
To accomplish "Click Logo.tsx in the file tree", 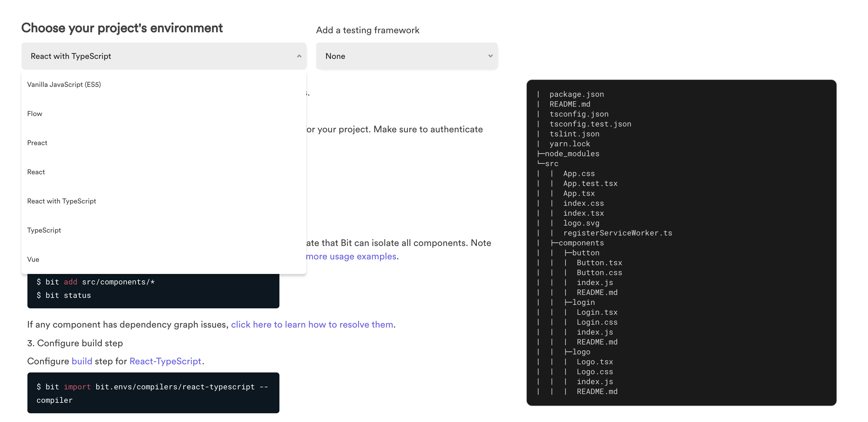I will tap(595, 362).
